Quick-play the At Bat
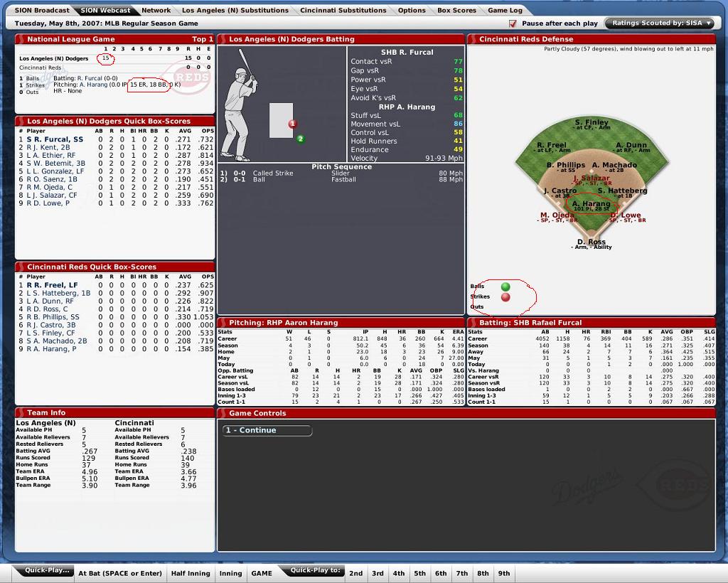This screenshot has width=728, height=583. 120,573
